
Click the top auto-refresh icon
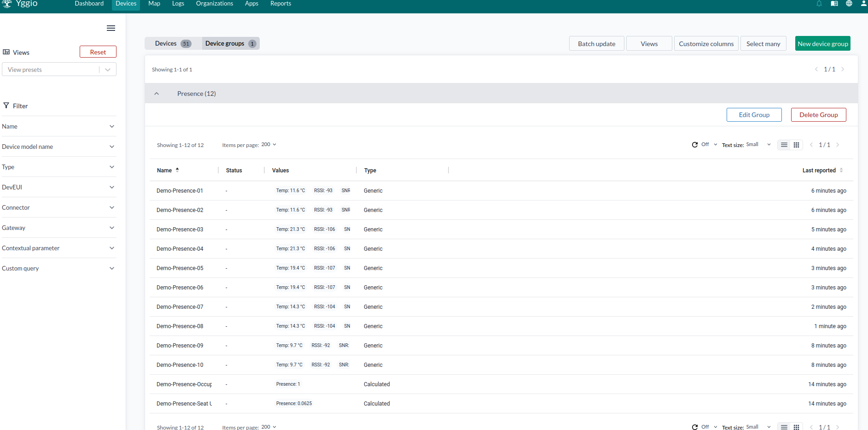click(695, 145)
